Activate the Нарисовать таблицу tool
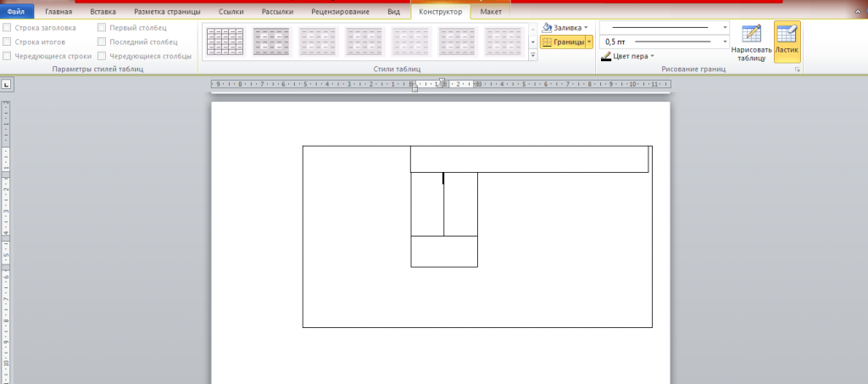868x384 pixels. pyautogui.click(x=751, y=42)
